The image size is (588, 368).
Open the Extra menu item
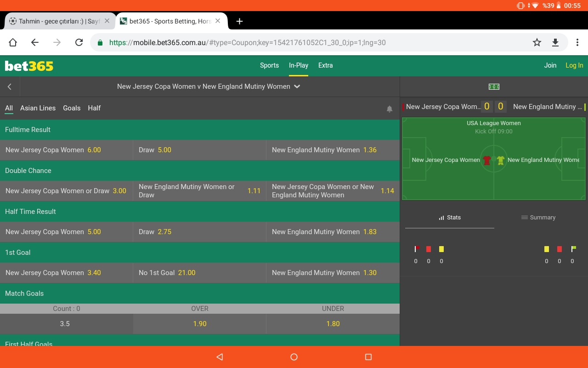(x=325, y=65)
